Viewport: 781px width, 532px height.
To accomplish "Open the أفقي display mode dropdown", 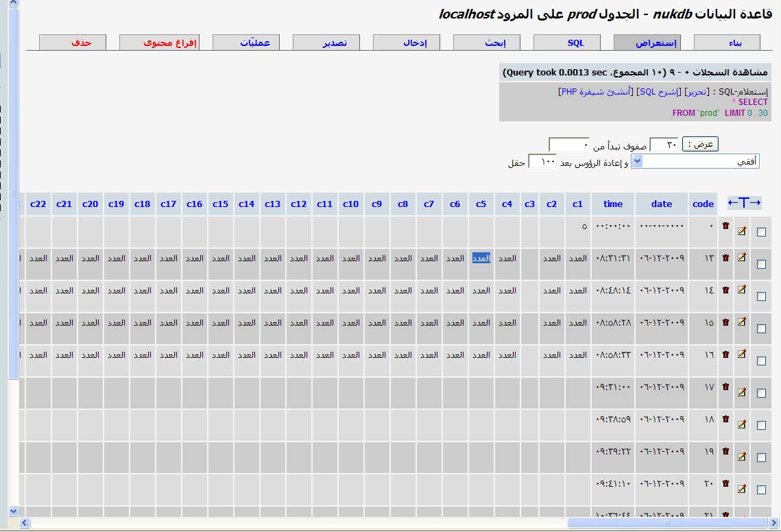I will (695, 161).
